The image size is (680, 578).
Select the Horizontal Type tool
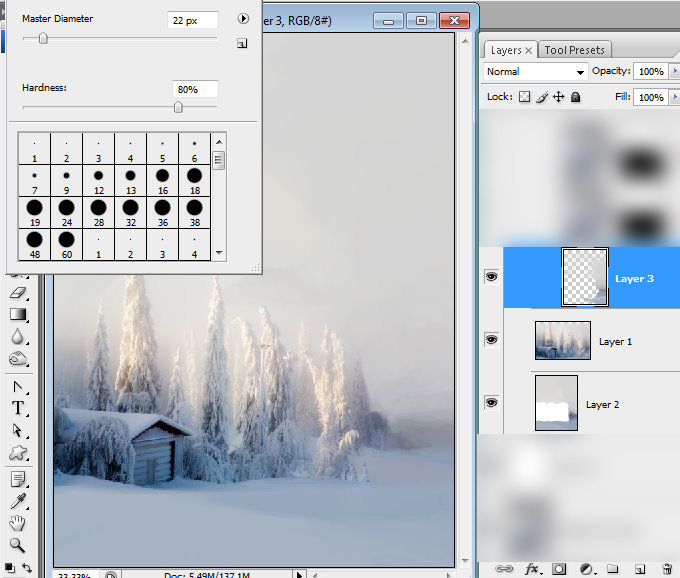click(18, 408)
